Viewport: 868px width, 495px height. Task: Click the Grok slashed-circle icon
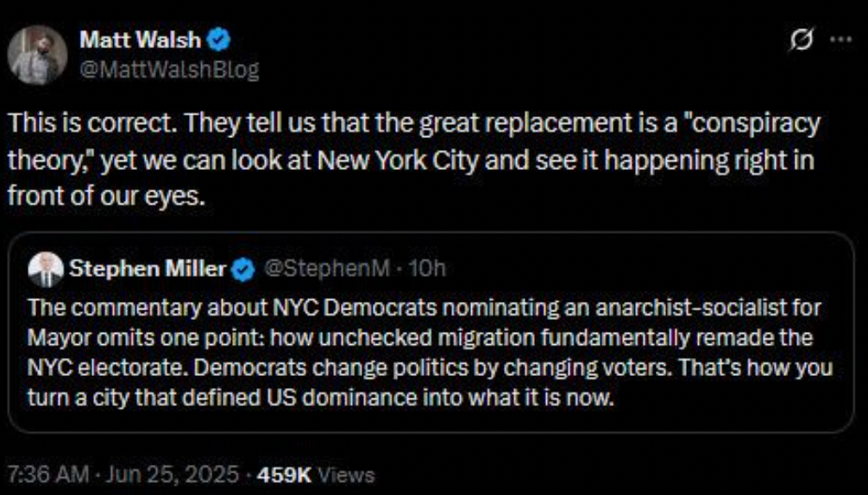[x=802, y=40]
